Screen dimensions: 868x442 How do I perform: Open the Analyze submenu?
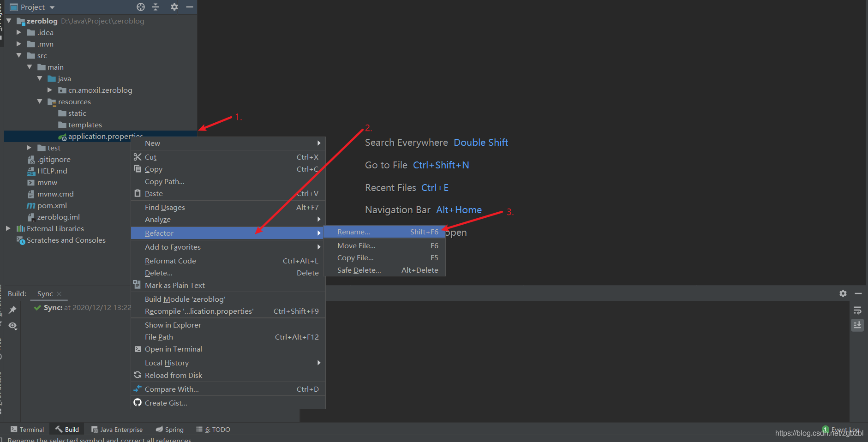click(x=228, y=219)
